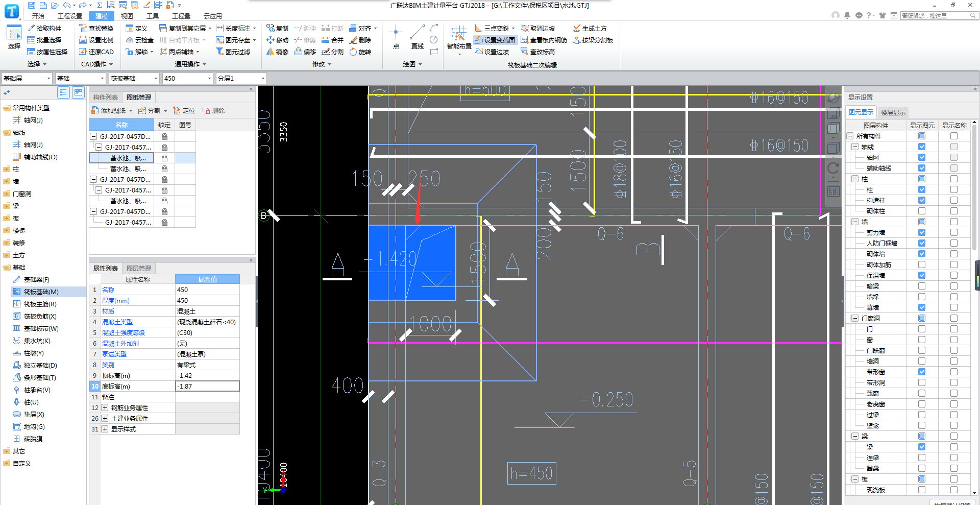Screen dimensions: 980x505
Task: Select 筏板主筋(R) in component tree
Action: 40,304
